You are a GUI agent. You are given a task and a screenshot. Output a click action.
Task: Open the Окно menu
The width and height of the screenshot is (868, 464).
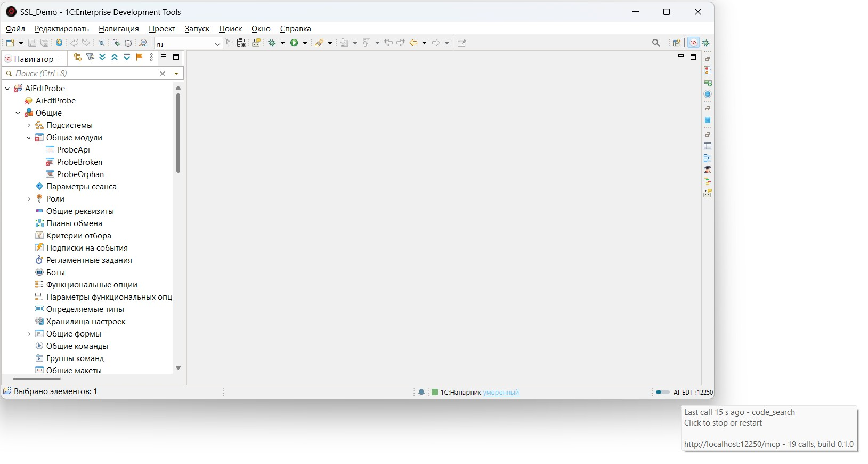pos(261,29)
